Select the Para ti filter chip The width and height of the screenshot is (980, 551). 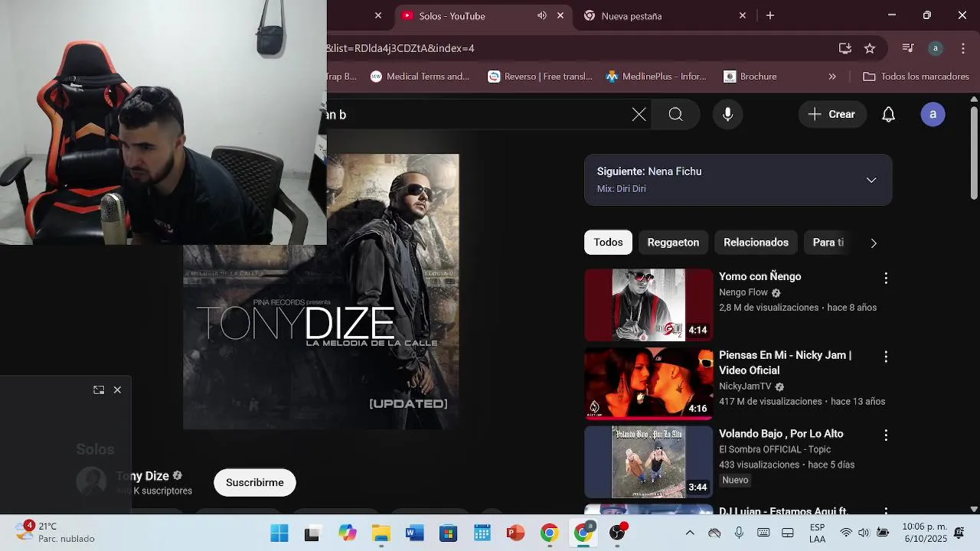828,243
